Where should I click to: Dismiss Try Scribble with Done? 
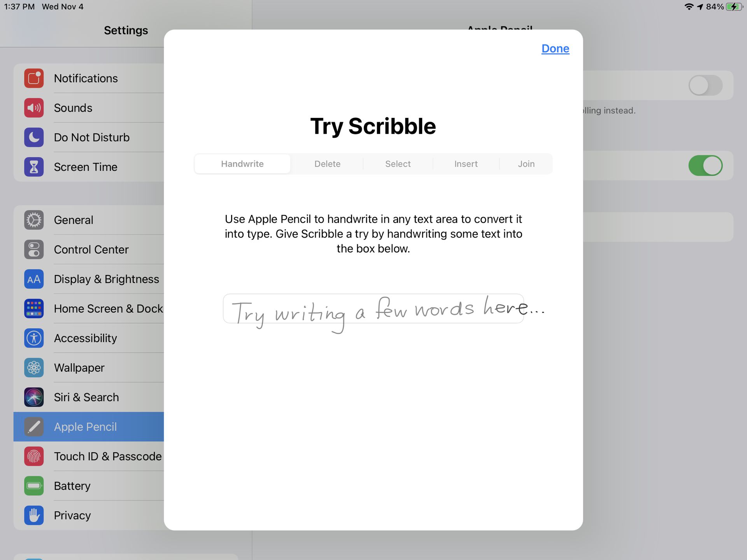click(x=555, y=49)
